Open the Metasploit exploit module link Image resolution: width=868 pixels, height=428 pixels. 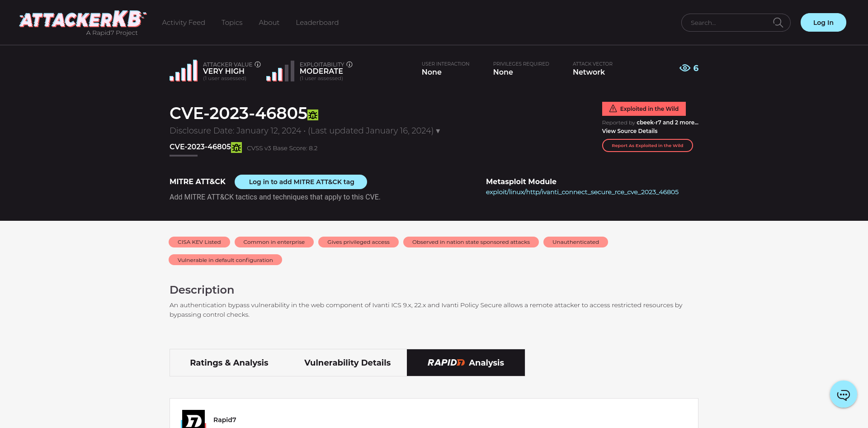click(x=582, y=192)
